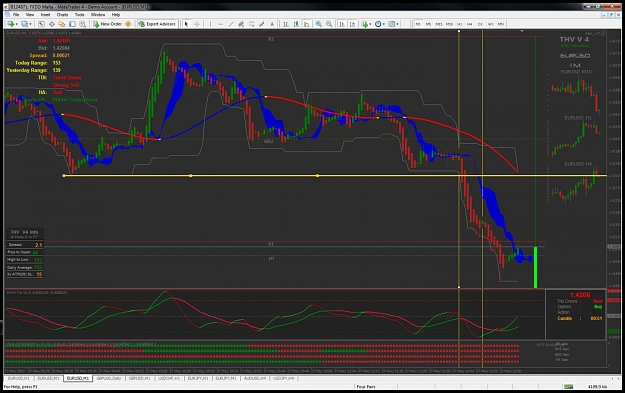Select the H4 timeframe button

pos(470,24)
